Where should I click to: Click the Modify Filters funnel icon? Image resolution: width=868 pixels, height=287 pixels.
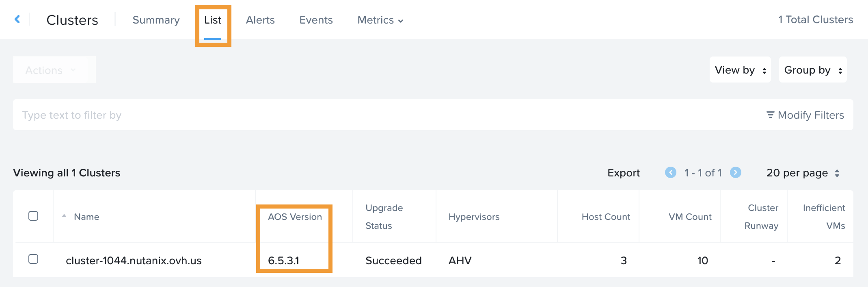[770, 115]
